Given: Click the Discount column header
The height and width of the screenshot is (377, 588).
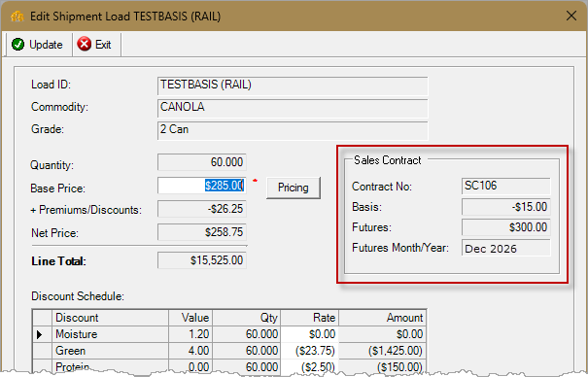Looking at the screenshot, I should tap(110, 318).
